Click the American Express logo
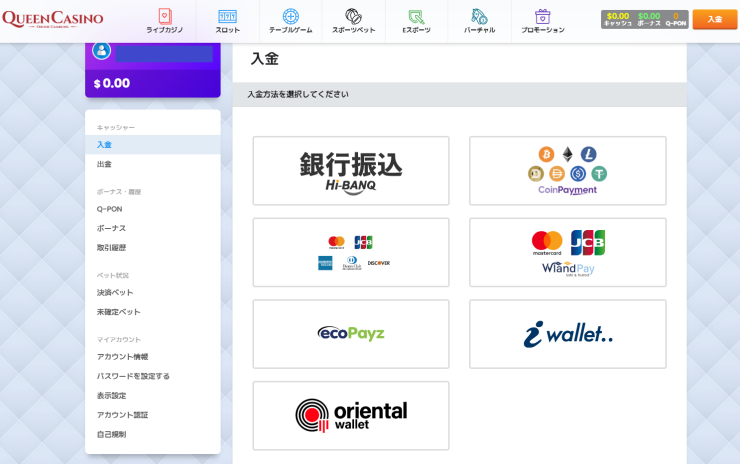 [325, 263]
